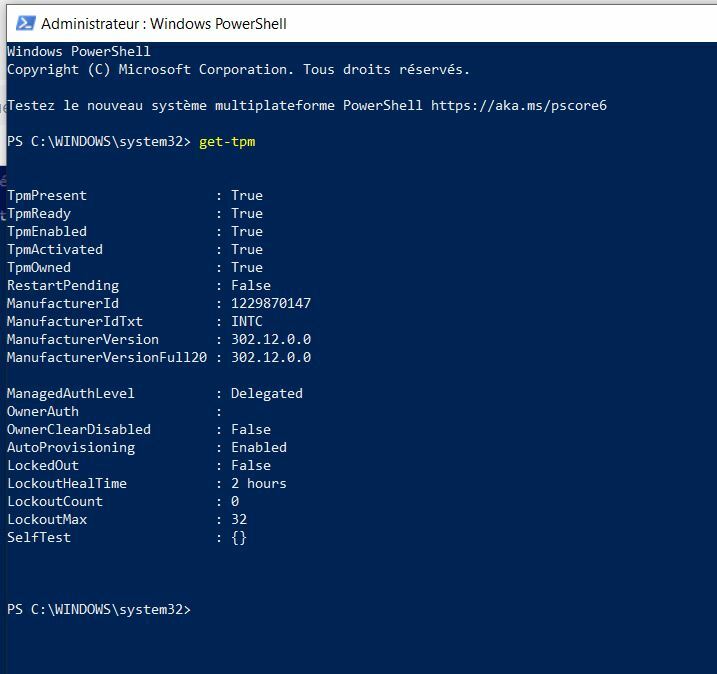Image resolution: width=717 pixels, height=674 pixels.
Task: Click the SelfTest empty braces value
Action: coord(239,537)
